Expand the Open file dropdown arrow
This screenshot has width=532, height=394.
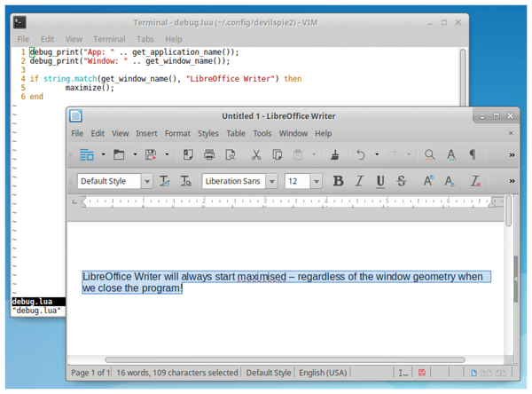pos(135,154)
